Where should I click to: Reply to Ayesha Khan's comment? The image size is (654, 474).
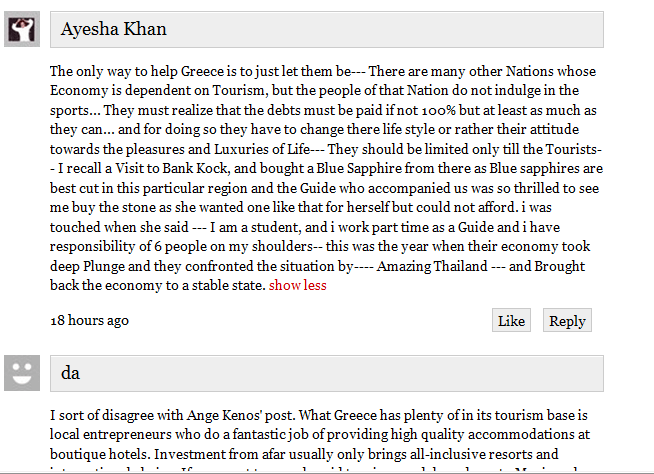click(x=567, y=320)
